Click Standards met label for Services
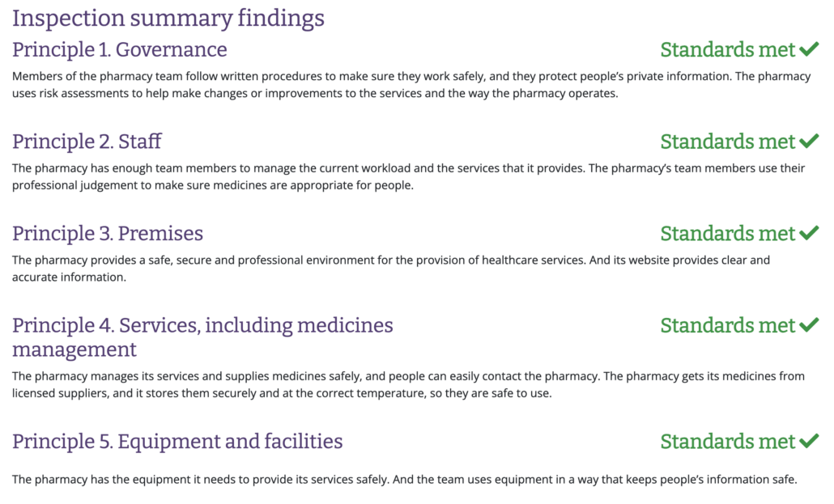Image resolution: width=834 pixels, height=504 pixels. (x=728, y=325)
